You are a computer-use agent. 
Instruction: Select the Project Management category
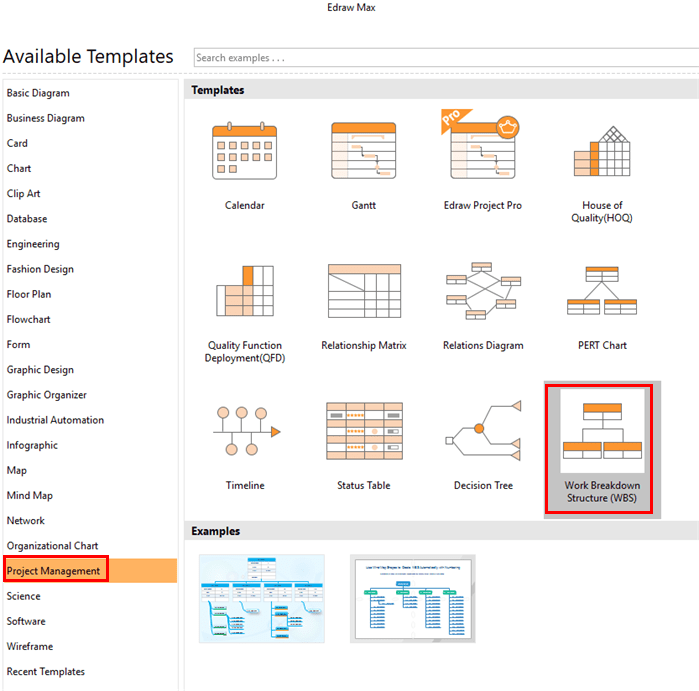click(90, 571)
